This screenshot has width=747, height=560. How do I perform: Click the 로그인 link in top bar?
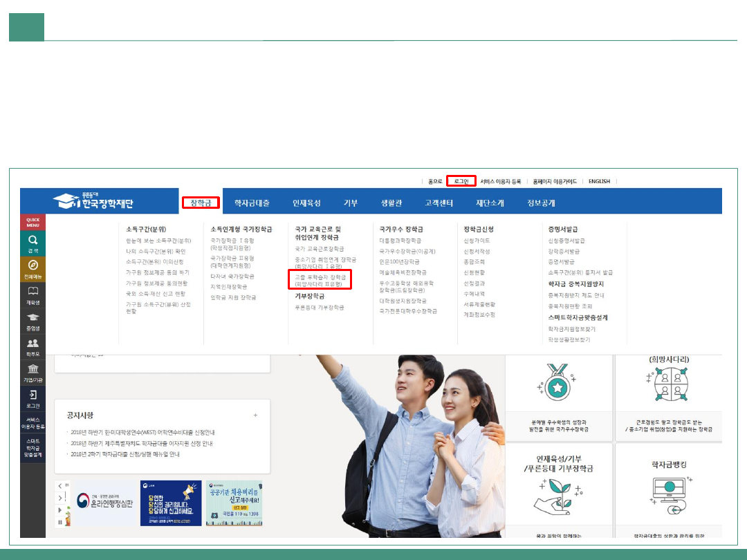(x=461, y=181)
